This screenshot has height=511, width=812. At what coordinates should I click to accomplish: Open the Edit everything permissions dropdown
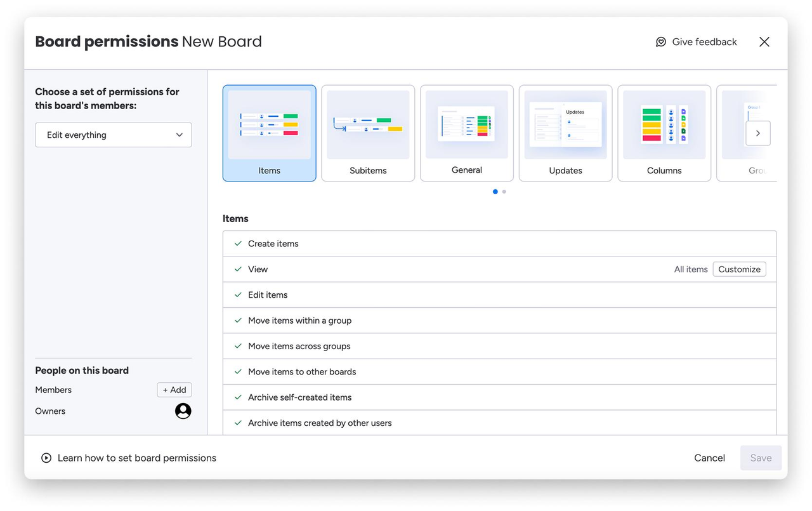click(114, 135)
